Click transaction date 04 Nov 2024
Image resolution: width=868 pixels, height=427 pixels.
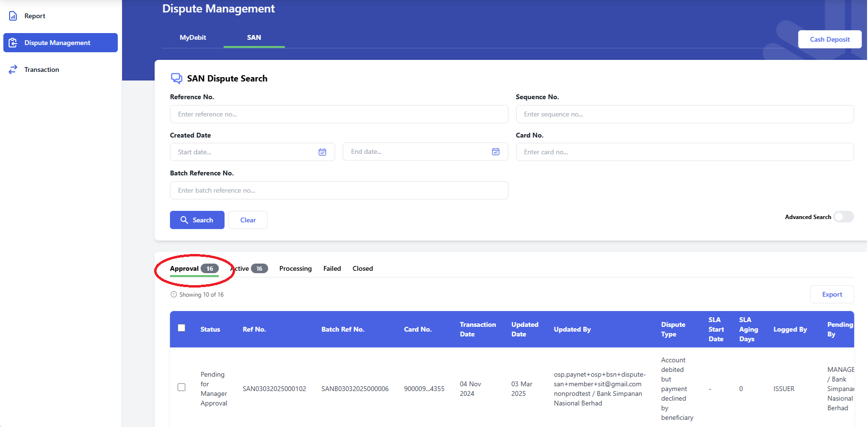click(470, 389)
